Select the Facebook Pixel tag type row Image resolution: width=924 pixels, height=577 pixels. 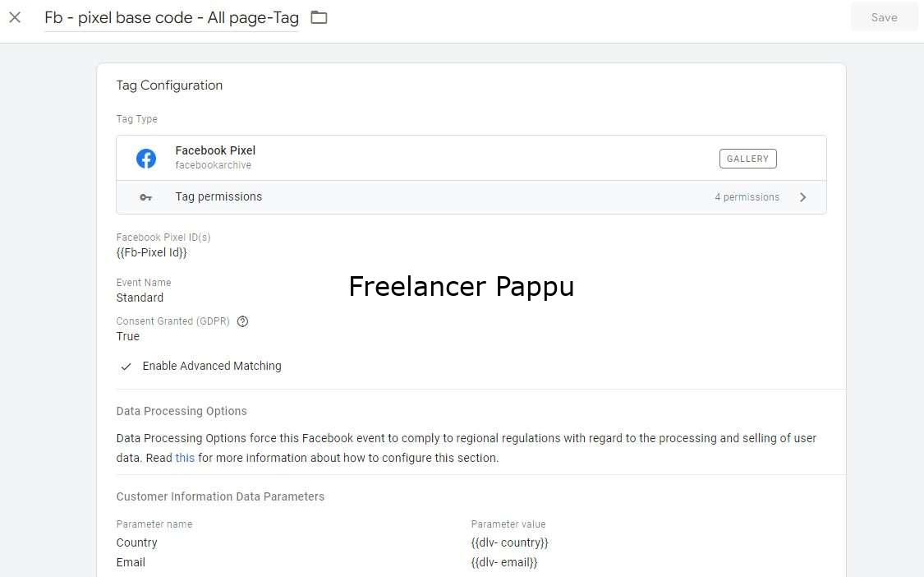tap(471, 158)
